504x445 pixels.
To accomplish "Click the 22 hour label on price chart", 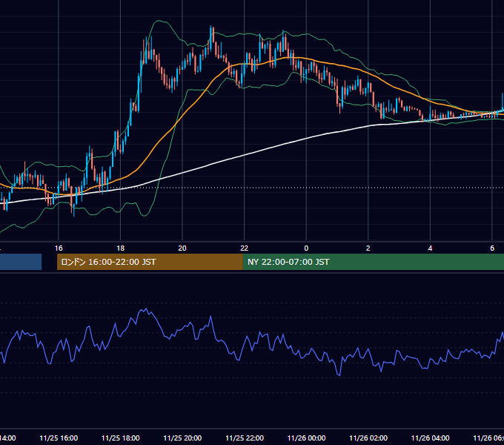I will 245,248.
